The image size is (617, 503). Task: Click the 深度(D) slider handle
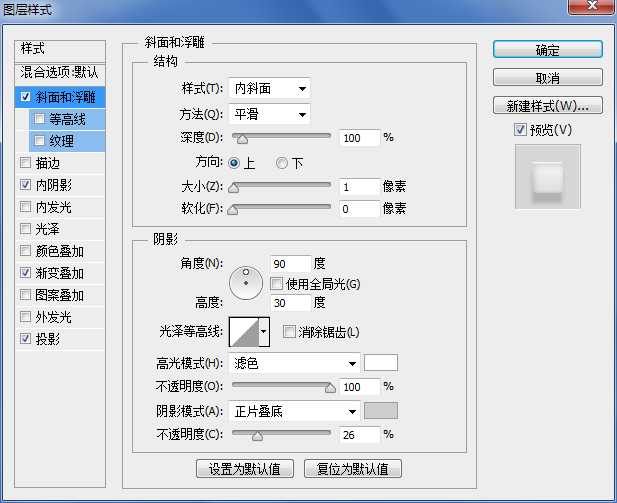pos(242,139)
